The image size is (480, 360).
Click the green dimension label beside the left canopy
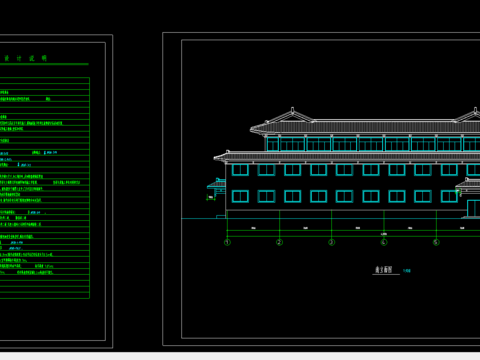coord(210,197)
